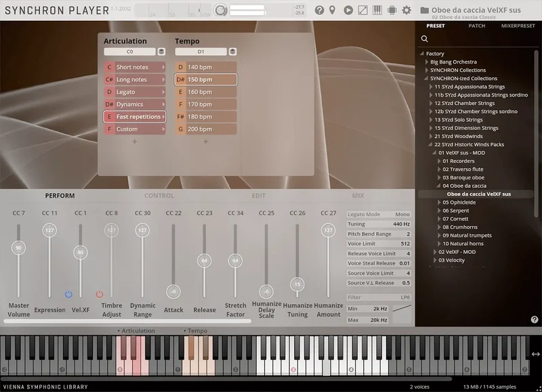Open the Filter LP6 dropdown
This screenshot has width=542, height=392.
coord(379,297)
